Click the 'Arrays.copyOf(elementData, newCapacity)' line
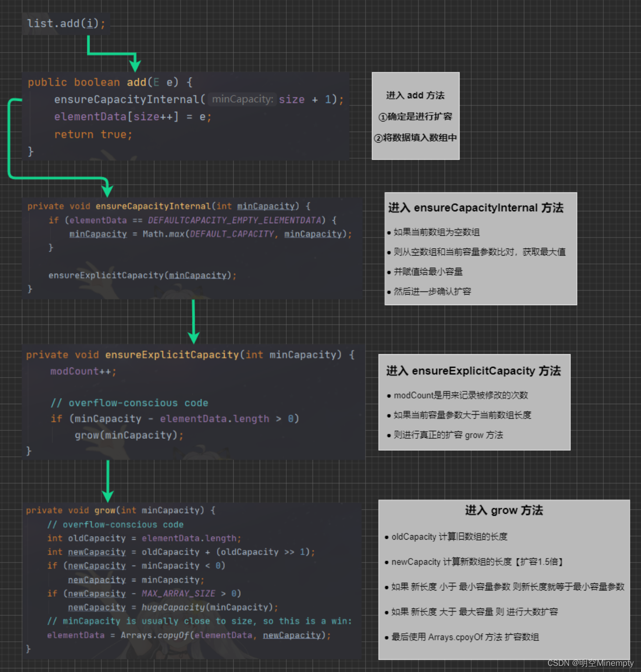The image size is (641, 672). [x=189, y=635]
